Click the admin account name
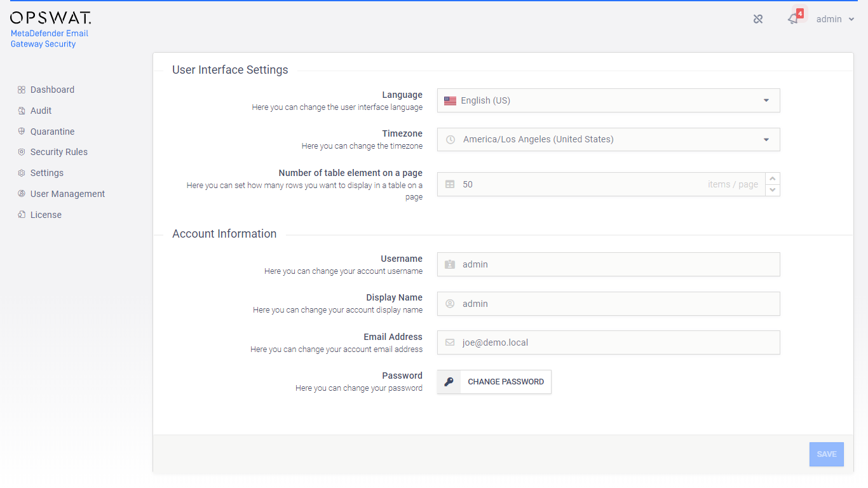Screen dimensions: 868x488 tap(829, 19)
